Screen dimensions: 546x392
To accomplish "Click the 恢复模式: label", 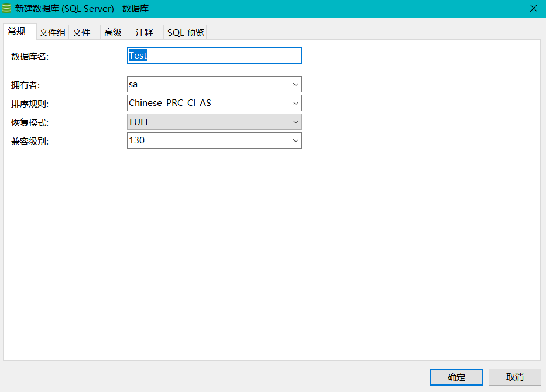I will click(30, 122).
